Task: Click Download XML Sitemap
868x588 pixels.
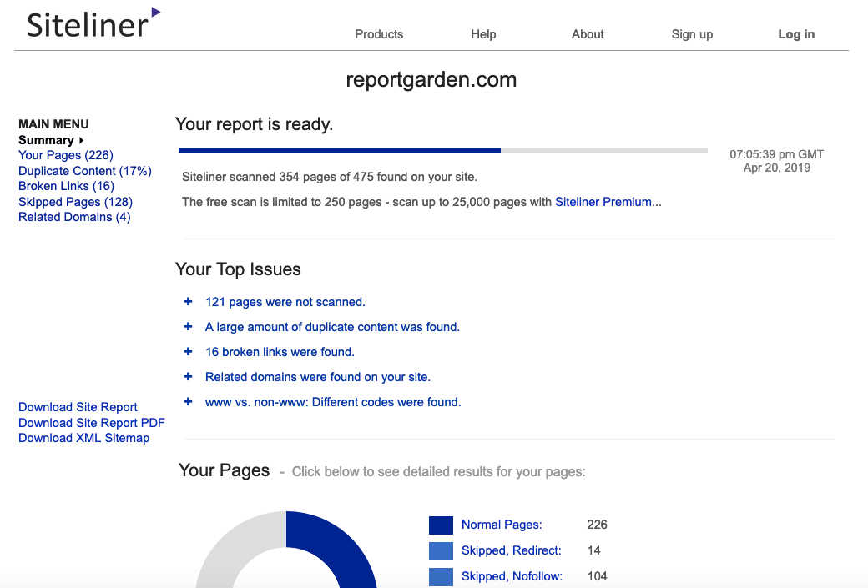Action: pyautogui.click(x=83, y=438)
